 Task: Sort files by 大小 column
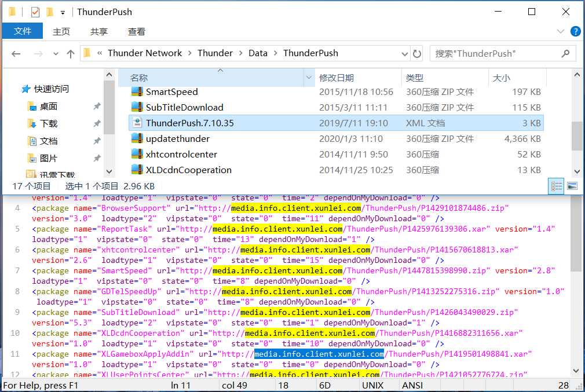pos(501,78)
